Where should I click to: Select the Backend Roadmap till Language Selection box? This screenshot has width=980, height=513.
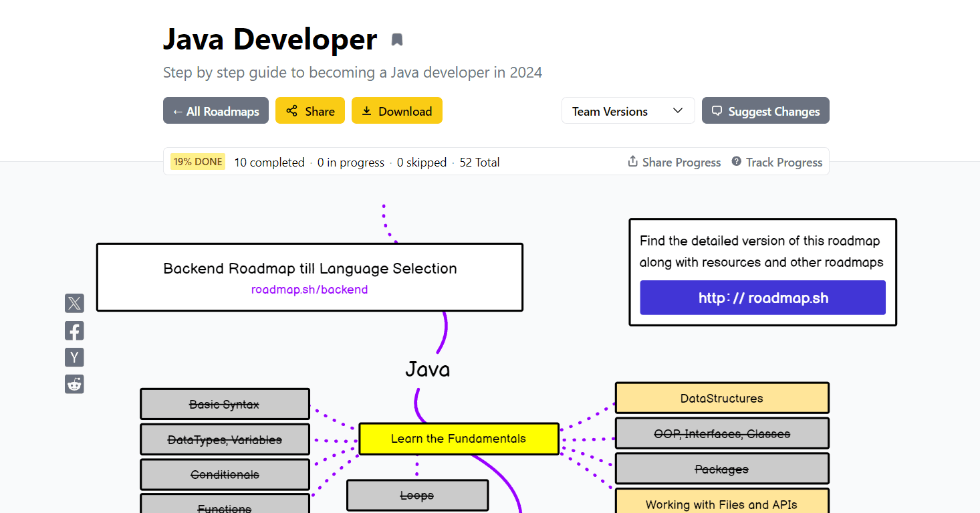coord(310,277)
